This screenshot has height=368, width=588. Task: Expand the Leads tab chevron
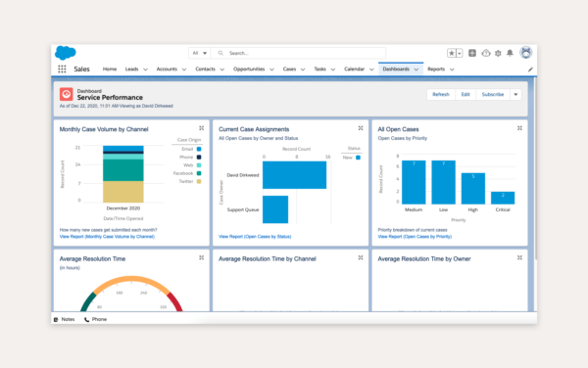pos(145,69)
